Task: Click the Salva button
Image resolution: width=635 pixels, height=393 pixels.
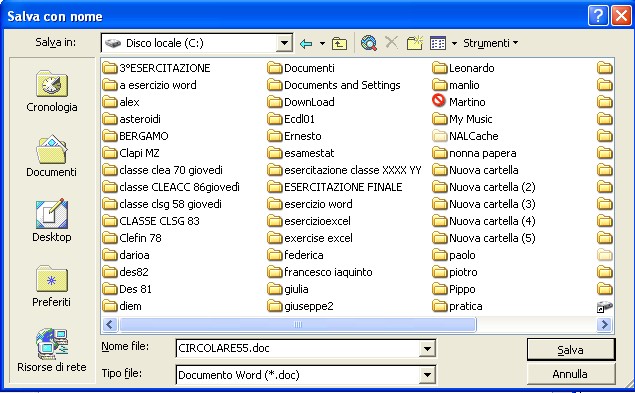Action: pos(571,350)
